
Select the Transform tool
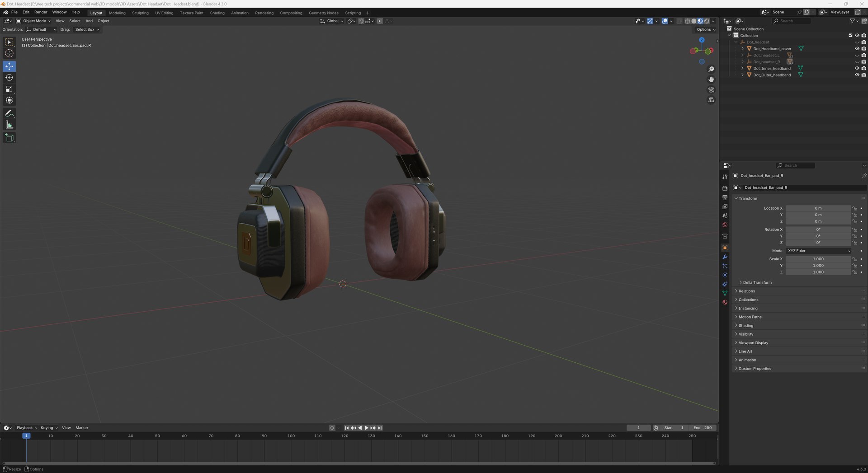9,100
